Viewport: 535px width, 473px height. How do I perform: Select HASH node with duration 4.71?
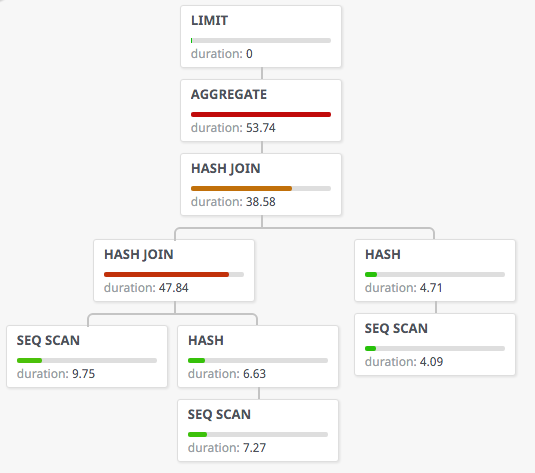(435, 271)
